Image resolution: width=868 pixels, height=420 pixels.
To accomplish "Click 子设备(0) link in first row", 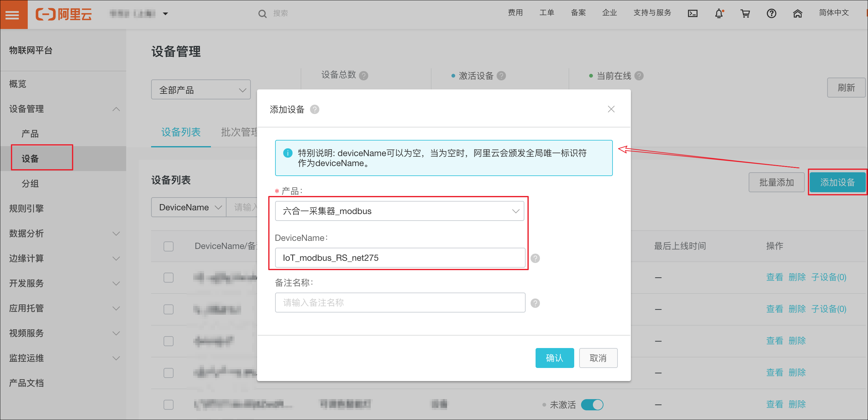I will click(x=828, y=277).
